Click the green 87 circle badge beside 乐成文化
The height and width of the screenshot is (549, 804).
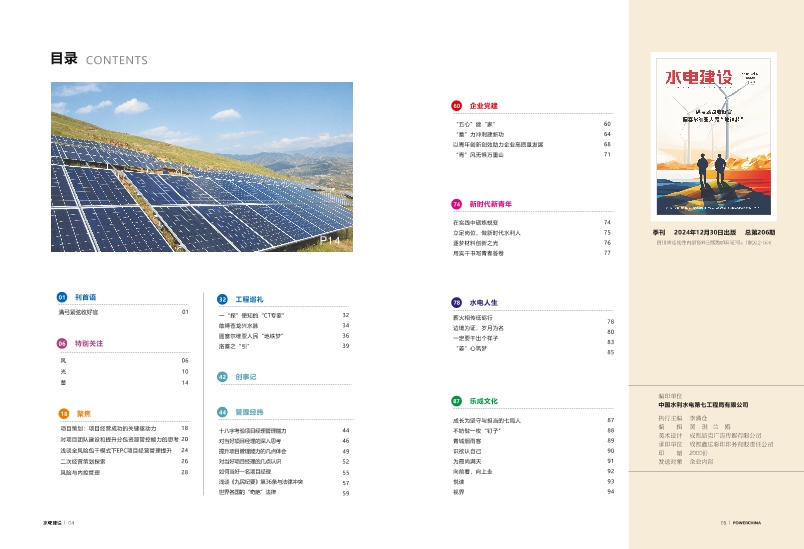point(456,401)
